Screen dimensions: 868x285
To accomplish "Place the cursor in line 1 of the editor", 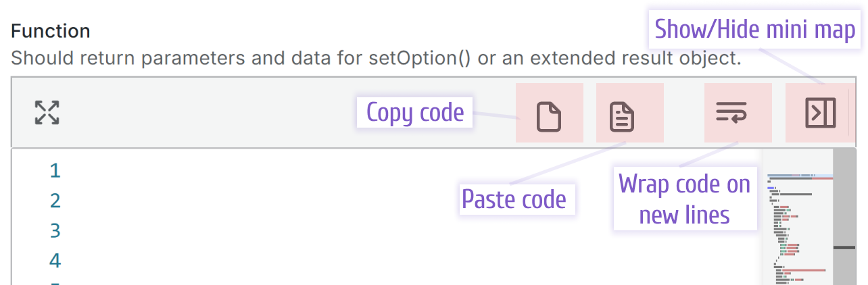I will 412,171.
